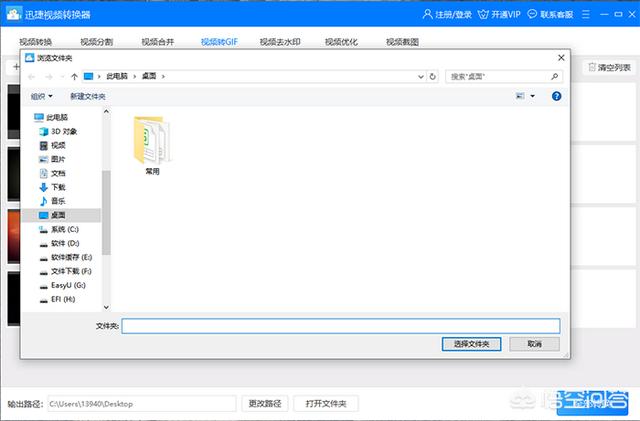Click 此电脑 in the address path

click(117, 76)
